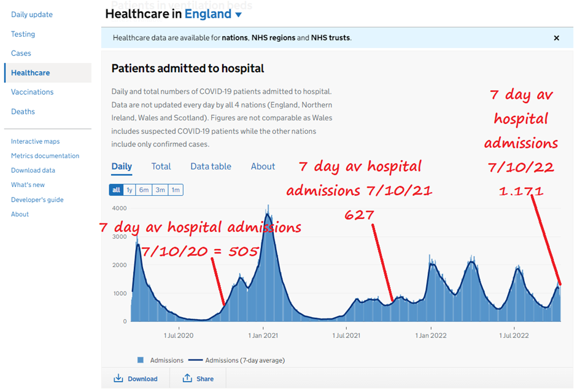Switch chart range to 6m
The image size is (577, 392).
pos(144,190)
